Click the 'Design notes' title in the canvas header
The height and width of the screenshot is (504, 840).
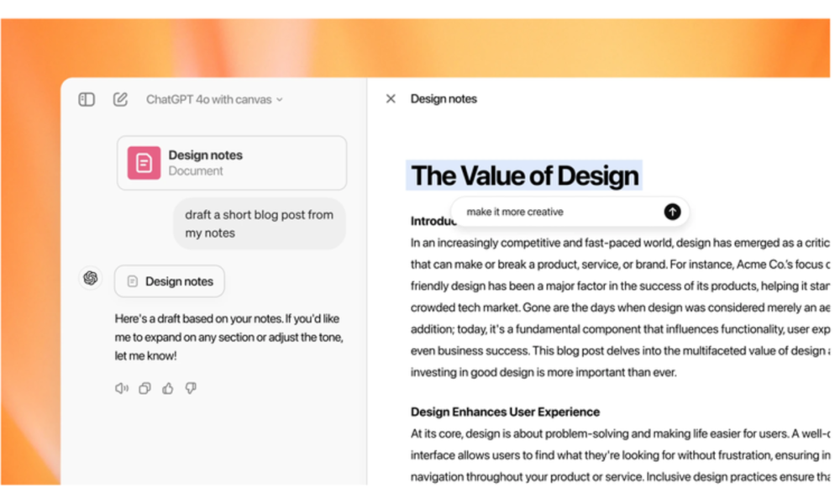pyautogui.click(x=444, y=99)
